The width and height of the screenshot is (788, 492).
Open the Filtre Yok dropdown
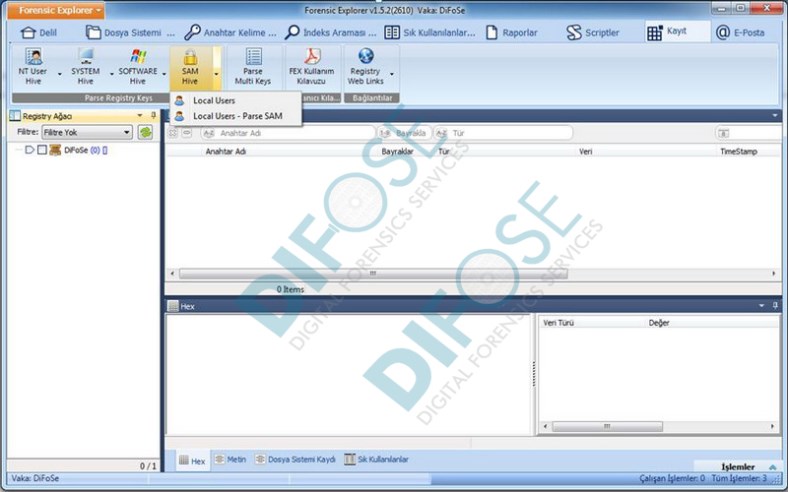pos(87,132)
